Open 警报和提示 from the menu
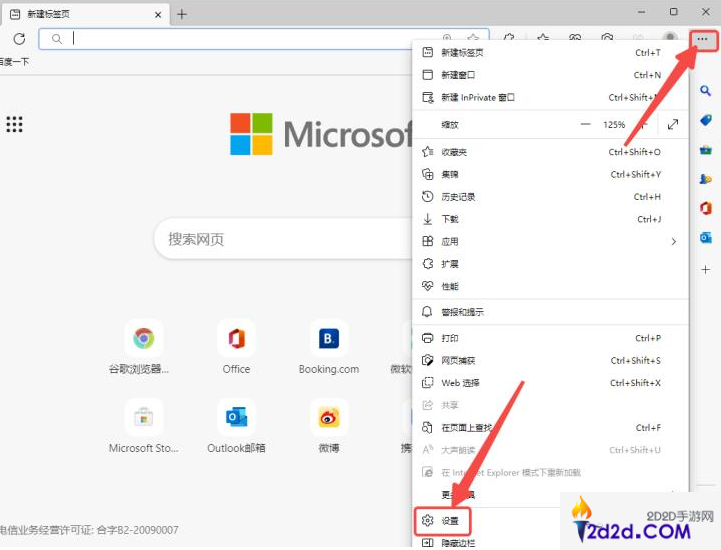This screenshot has width=721, height=550. 550,312
